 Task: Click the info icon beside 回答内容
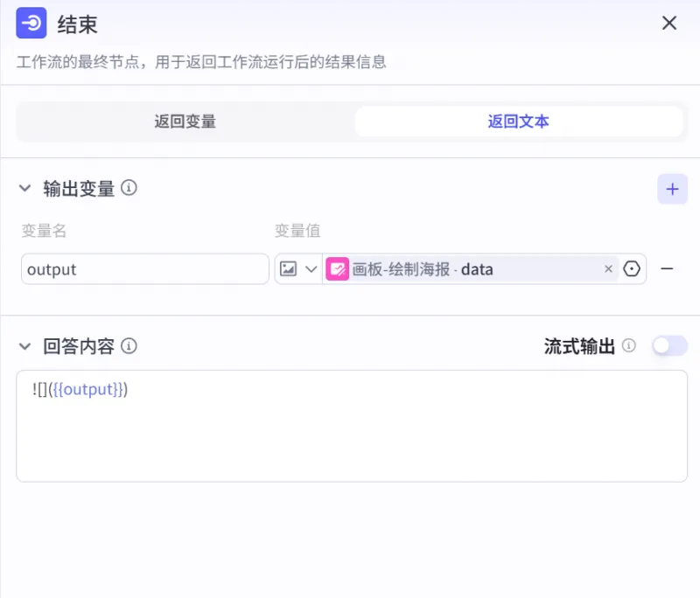(129, 346)
